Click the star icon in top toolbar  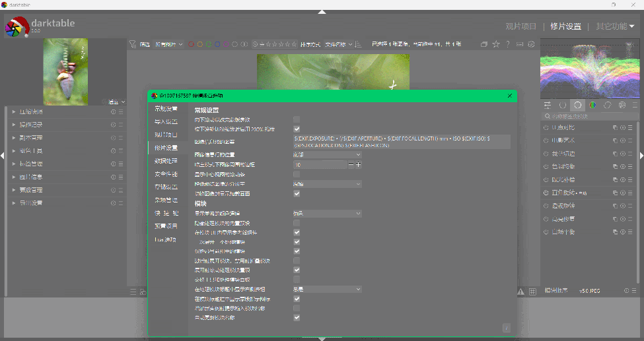[495, 44]
